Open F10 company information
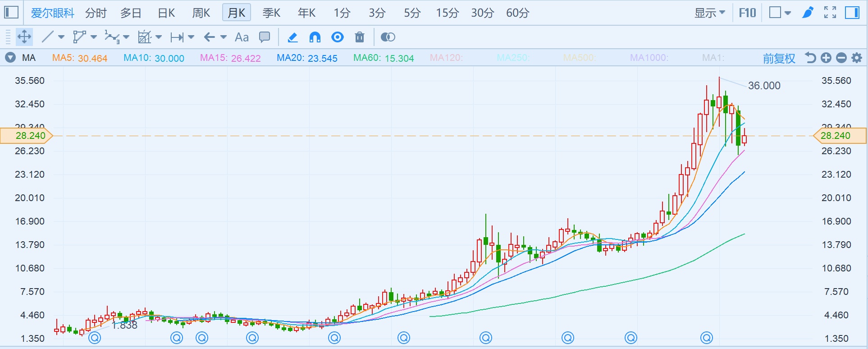This screenshot has width=868, height=349. coord(747,13)
